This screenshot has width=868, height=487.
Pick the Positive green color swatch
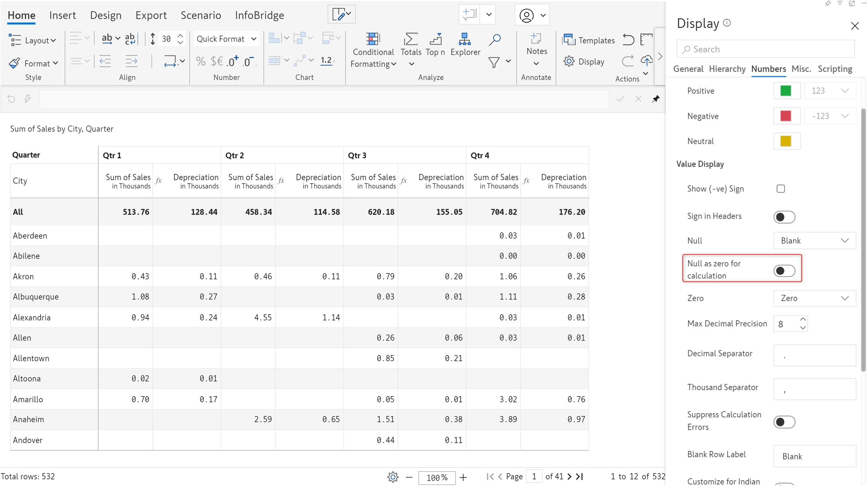[785, 91]
